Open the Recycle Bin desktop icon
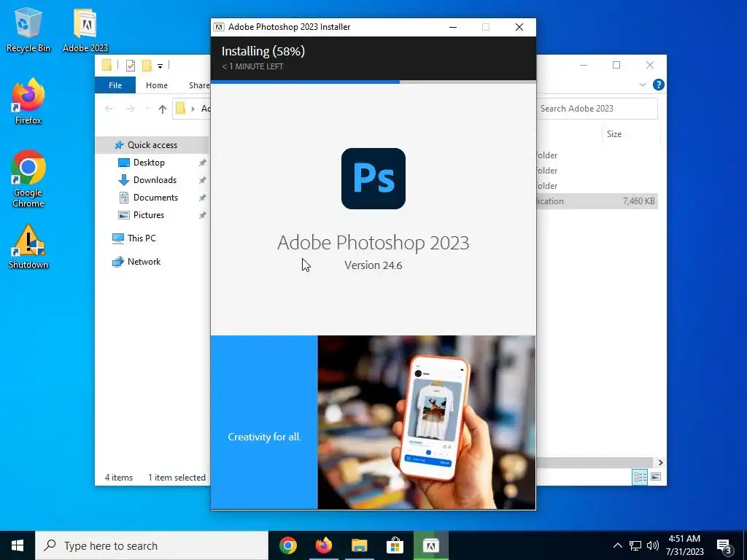The image size is (747, 560). [28, 29]
